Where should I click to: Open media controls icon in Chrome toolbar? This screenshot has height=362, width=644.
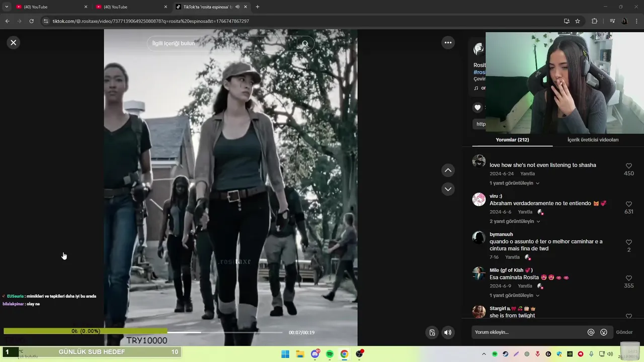tap(612, 21)
